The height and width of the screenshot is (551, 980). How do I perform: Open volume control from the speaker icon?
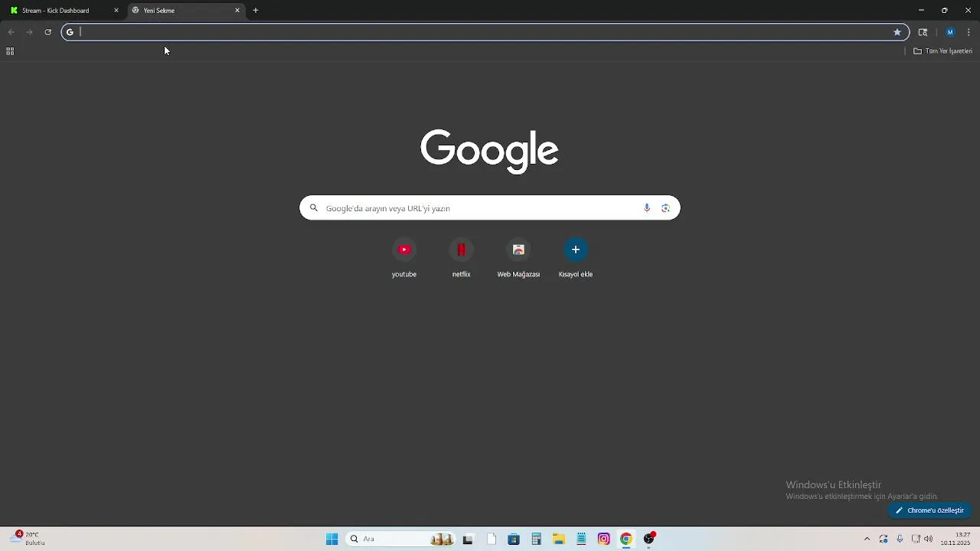[x=929, y=540]
